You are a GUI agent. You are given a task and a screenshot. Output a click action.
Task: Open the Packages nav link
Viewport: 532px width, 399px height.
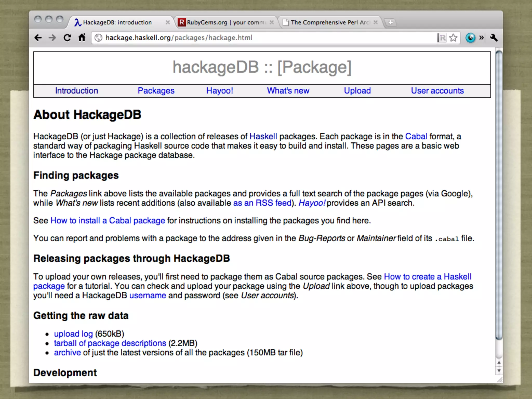pyautogui.click(x=156, y=91)
